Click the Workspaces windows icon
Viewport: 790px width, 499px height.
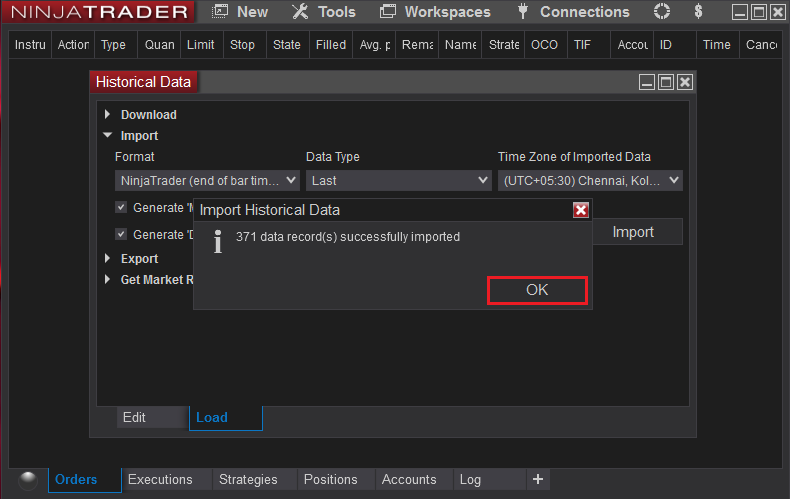[x=387, y=12]
